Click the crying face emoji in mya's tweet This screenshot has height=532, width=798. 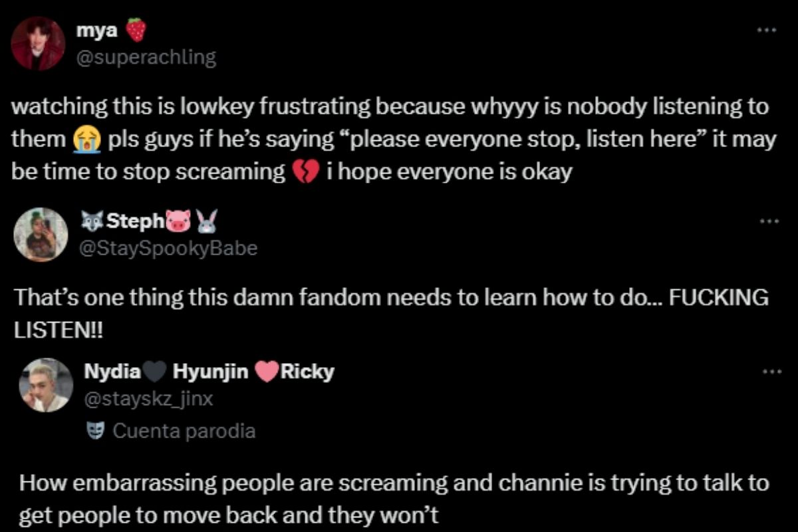pos(87,142)
